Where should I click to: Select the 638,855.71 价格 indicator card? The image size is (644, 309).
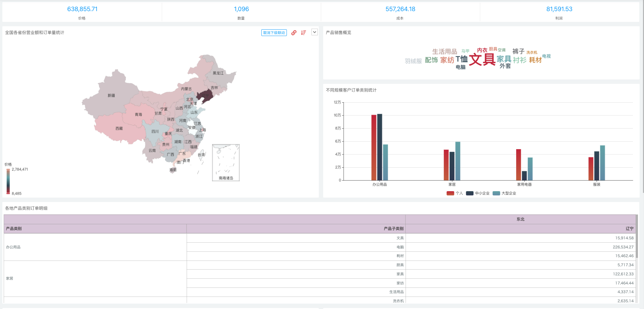point(82,12)
